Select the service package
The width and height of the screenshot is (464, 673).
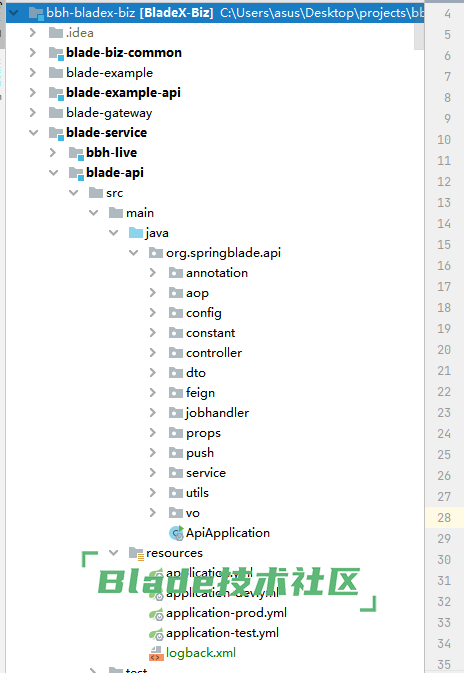click(206, 473)
